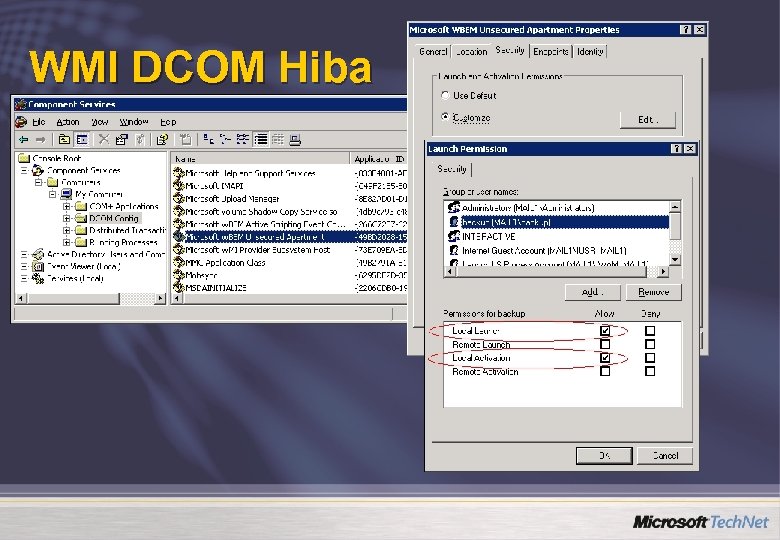Viewport: 780px width, 540px height.
Task: Open Properties from the Component Services toolbar
Action: 121,140
